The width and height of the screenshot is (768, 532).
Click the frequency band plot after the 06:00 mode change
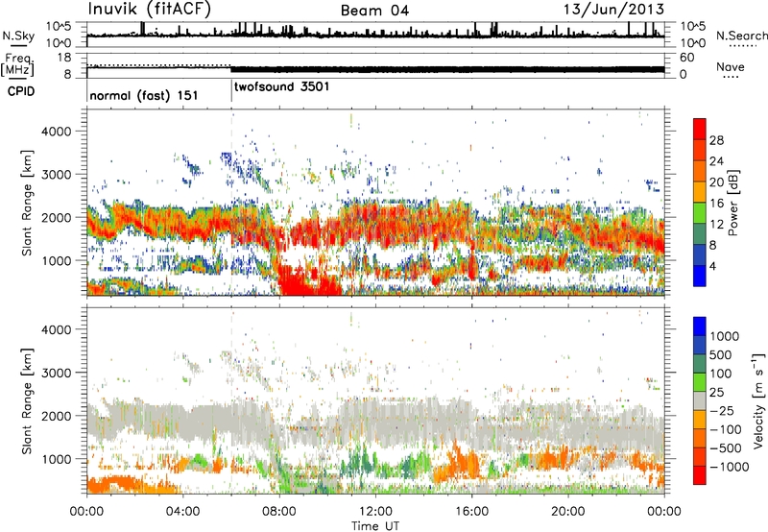(447, 69)
